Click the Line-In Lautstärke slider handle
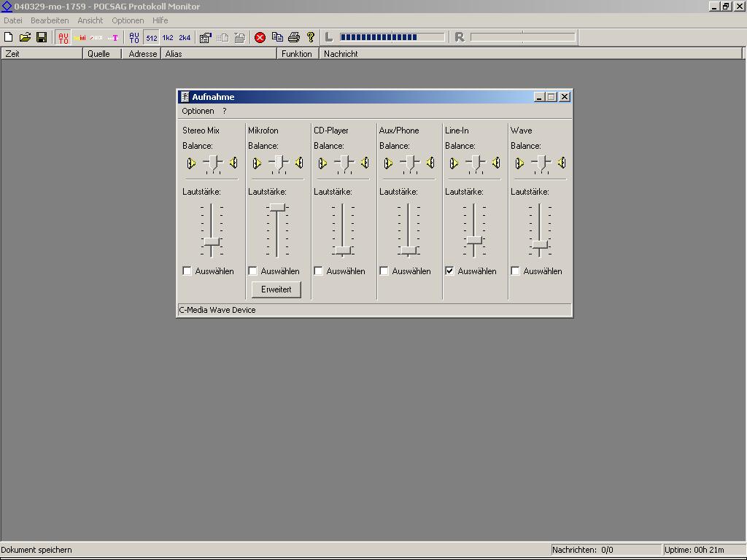Viewport: 747px width, 560px height. [474, 240]
